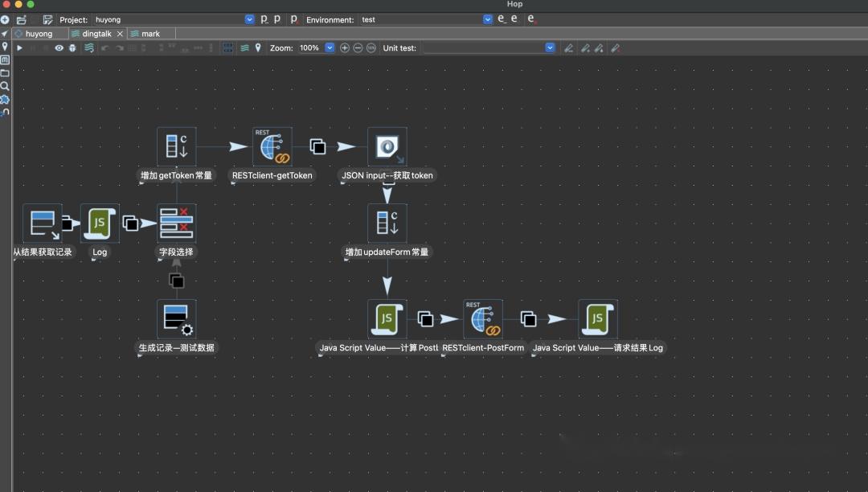The image size is (868, 492).
Task: Click the Log JavaScript transform icon
Action: pos(100,223)
